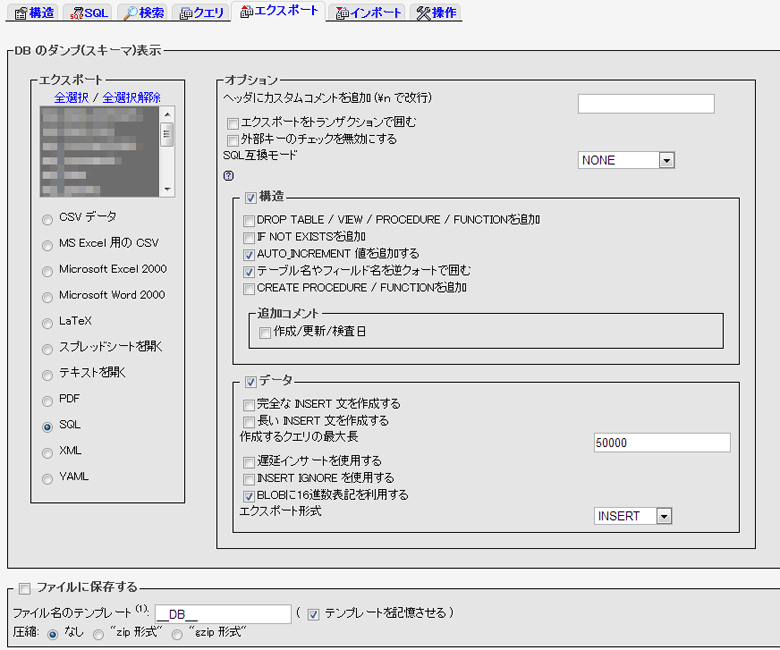Select "gzip 形式" compression
Screen dimensions: 780x650
(x=177, y=635)
